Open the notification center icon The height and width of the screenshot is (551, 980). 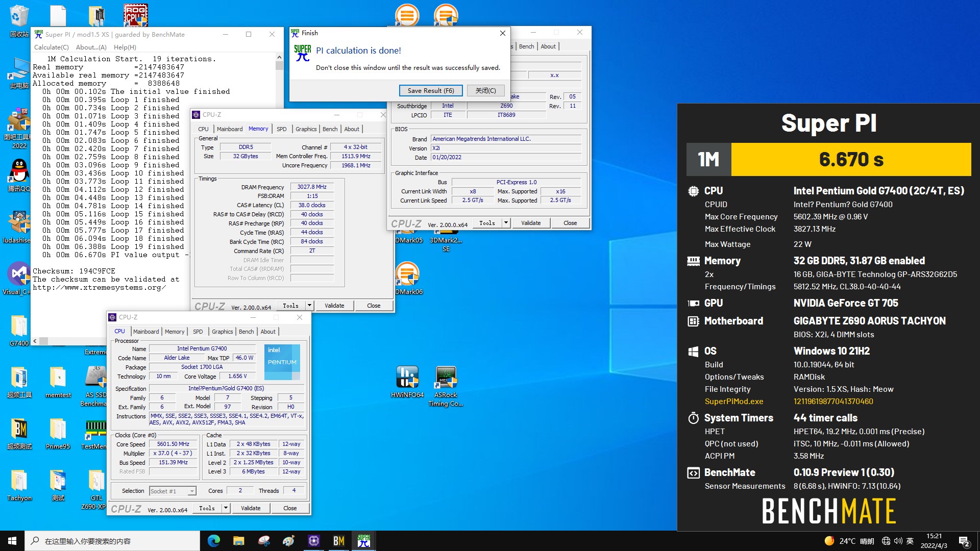pos(964,541)
